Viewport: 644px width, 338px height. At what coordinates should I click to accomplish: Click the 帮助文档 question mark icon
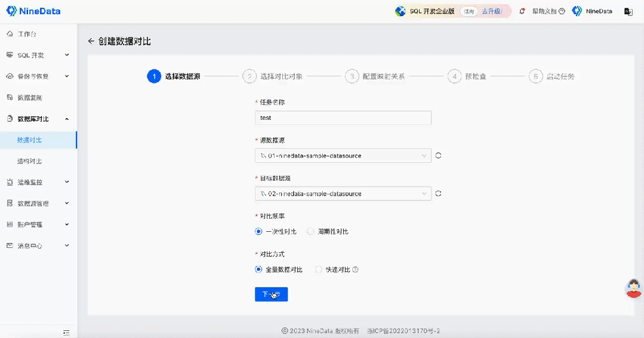point(562,11)
